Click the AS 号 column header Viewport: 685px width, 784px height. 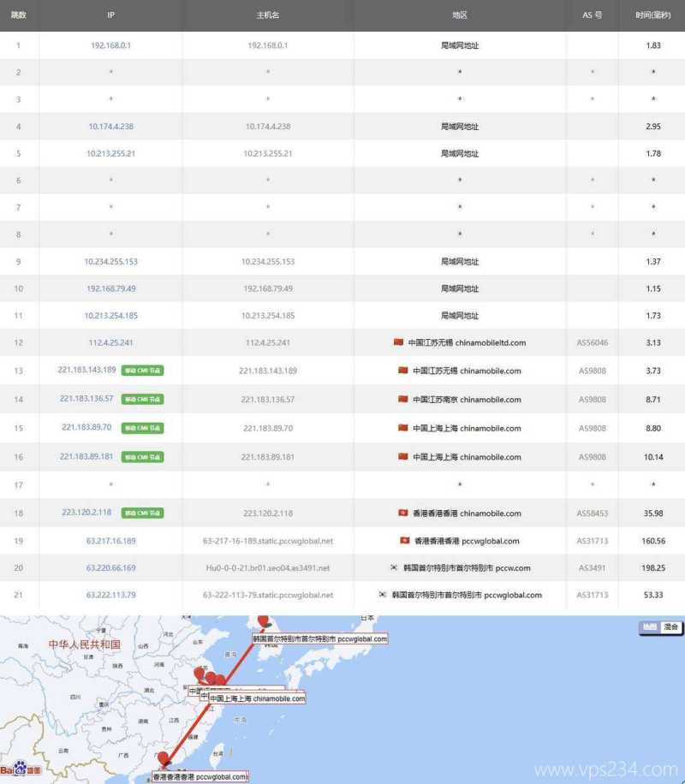tap(592, 15)
